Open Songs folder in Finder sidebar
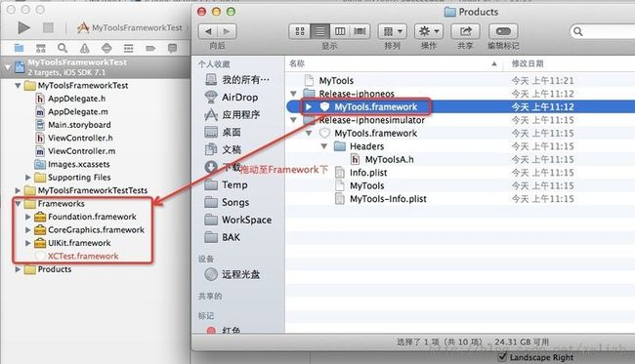 pyautogui.click(x=228, y=202)
